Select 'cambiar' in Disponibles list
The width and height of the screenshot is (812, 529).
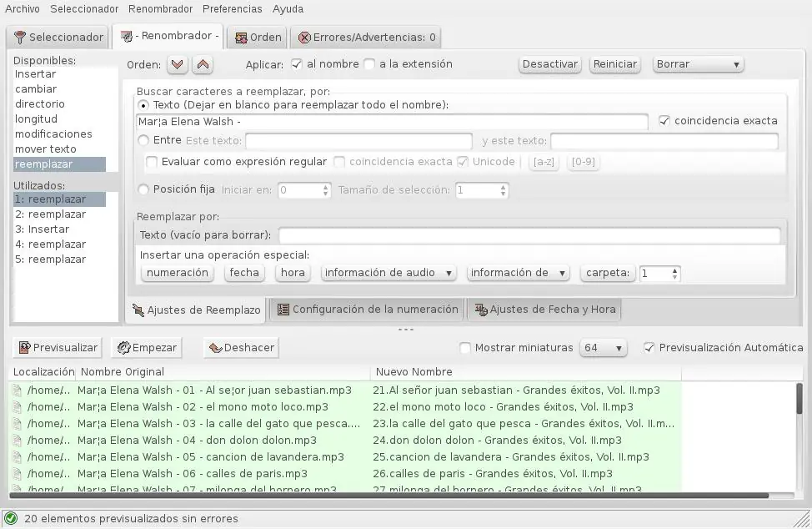point(36,89)
